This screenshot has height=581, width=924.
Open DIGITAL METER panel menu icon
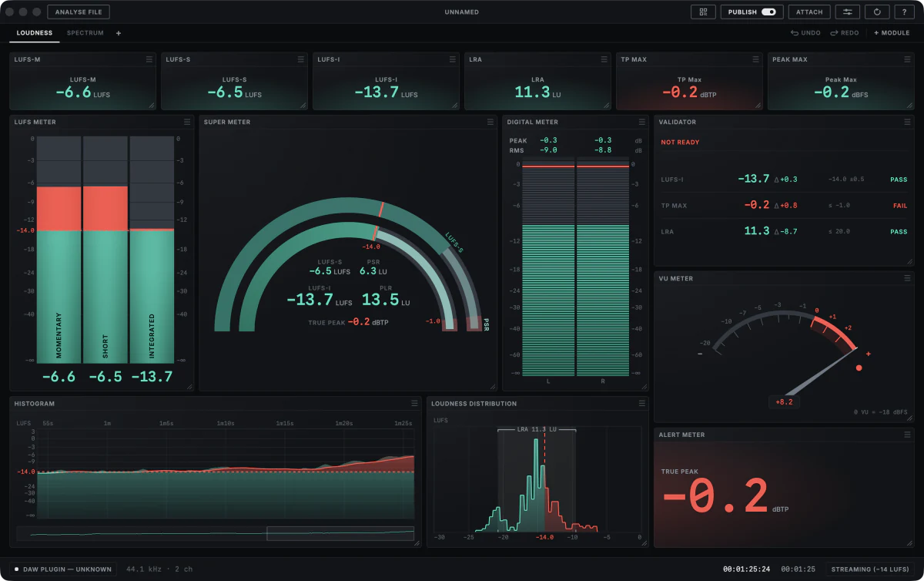[641, 122]
